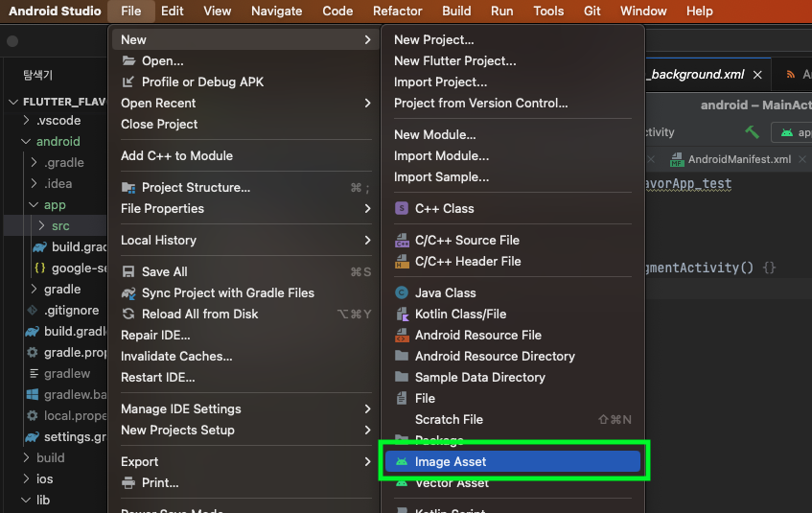Collapse the lib folder
The height and width of the screenshot is (513, 812).
(26, 500)
